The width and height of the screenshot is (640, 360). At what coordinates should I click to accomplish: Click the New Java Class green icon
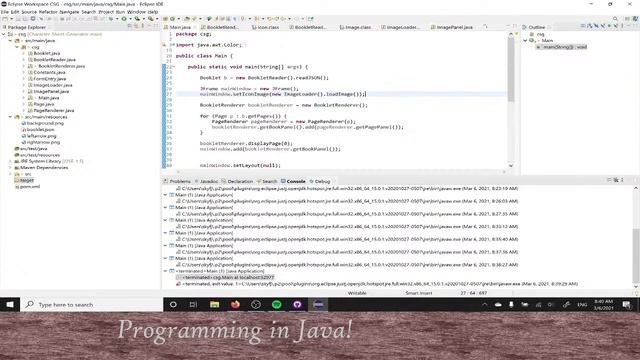[172, 19]
